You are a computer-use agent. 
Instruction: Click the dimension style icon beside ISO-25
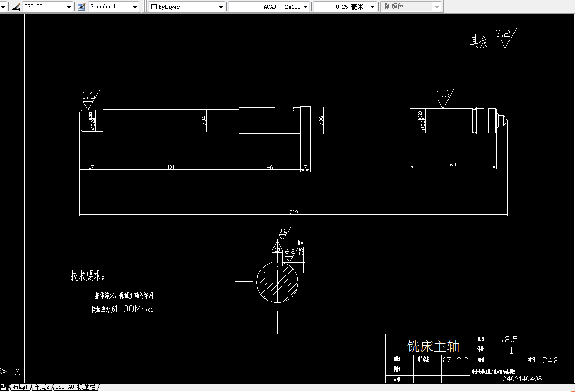tap(15, 7)
